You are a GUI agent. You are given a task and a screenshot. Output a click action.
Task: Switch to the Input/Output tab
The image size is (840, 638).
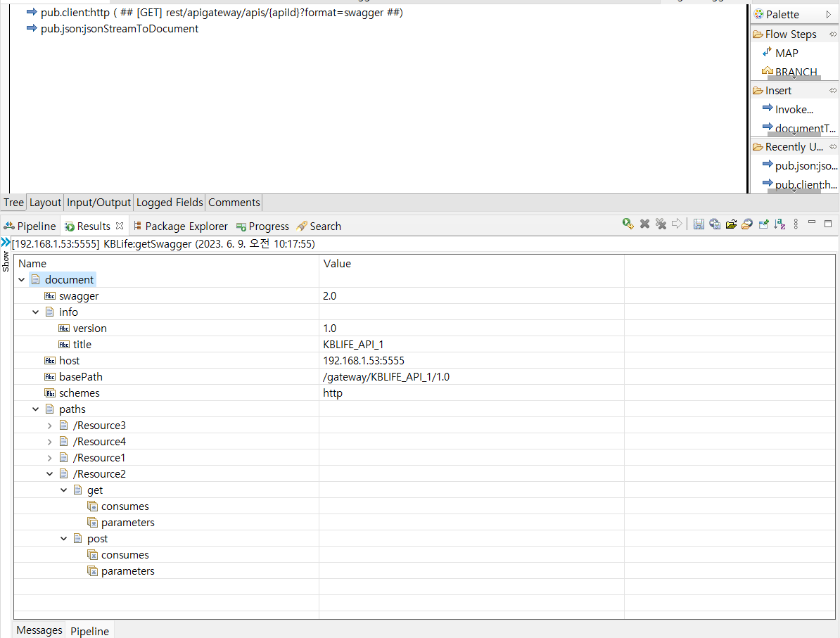pyautogui.click(x=98, y=203)
